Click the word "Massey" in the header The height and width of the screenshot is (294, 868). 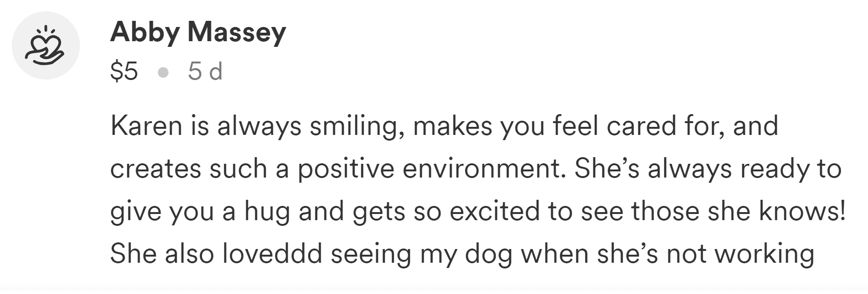(x=237, y=32)
